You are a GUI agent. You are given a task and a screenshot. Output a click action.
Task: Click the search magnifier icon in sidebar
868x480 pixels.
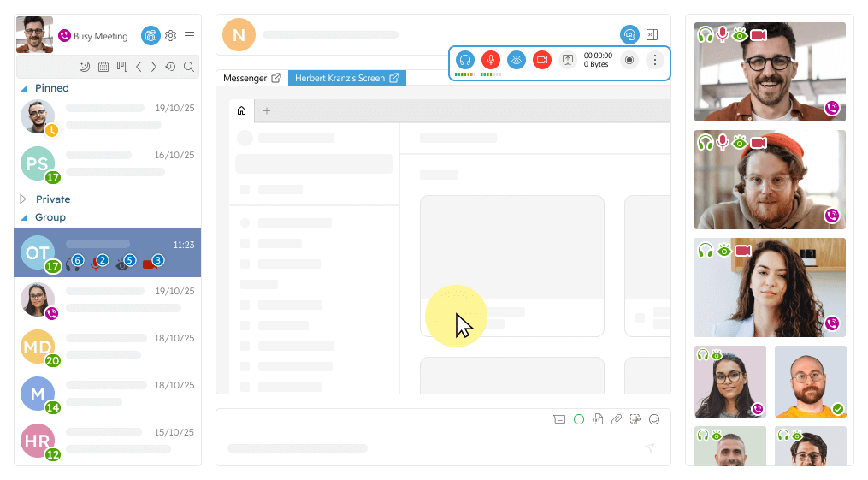click(189, 67)
